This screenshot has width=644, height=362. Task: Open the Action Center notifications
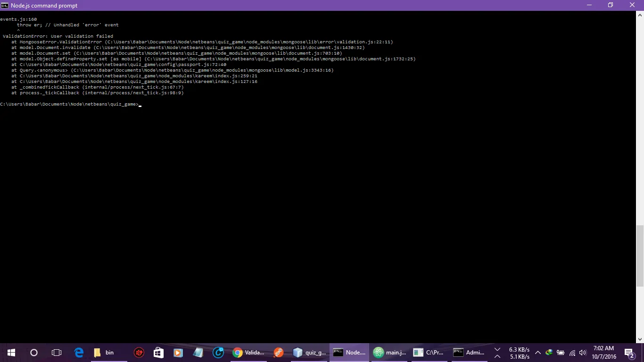629,353
